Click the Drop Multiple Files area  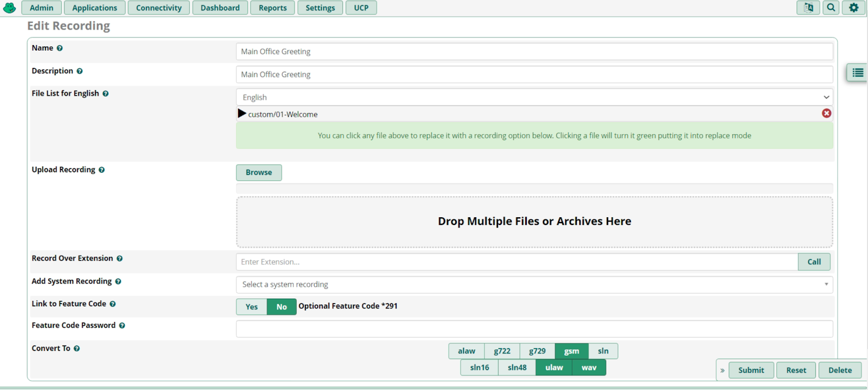coord(534,222)
